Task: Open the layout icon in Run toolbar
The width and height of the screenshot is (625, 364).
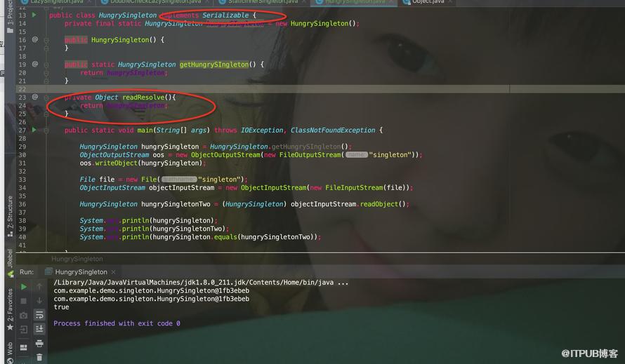Action: coord(23,347)
